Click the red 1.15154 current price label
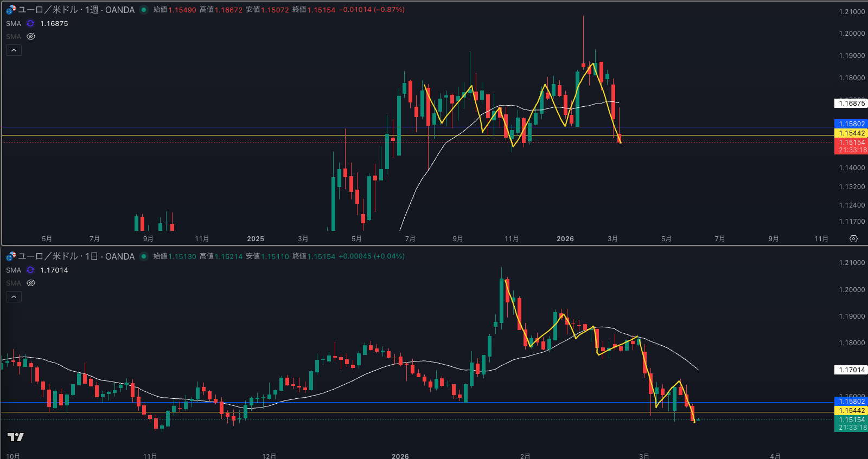 (851, 143)
